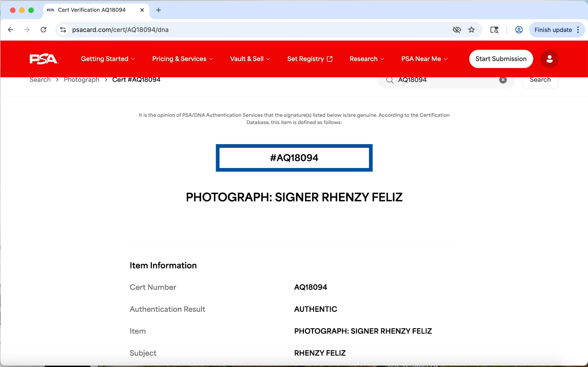Open the Chrome profile icon
Screen dimensions: 588x367
519,30
